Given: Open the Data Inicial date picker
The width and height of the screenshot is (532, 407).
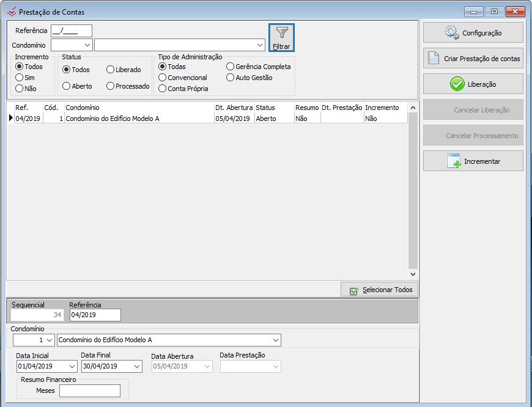Looking at the screenshot, I should click(71, 367).
